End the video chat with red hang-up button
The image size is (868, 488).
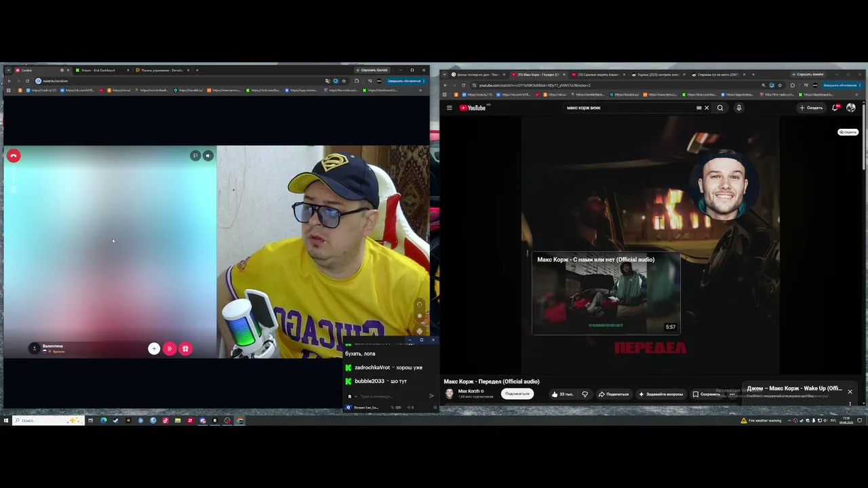pyautogui.click(x=14, y=156)
